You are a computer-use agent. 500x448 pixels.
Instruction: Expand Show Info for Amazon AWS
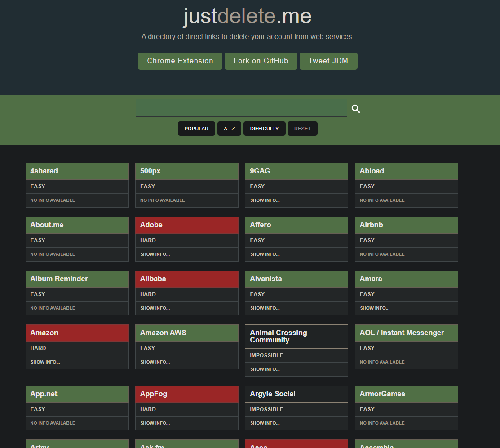(155, 362)
